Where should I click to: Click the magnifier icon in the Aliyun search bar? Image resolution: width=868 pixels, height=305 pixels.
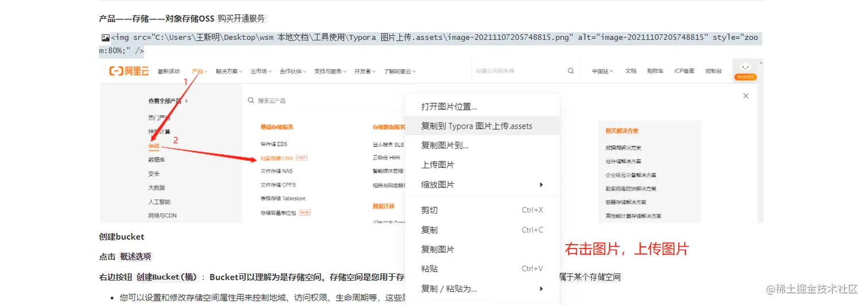click(571, 71)
